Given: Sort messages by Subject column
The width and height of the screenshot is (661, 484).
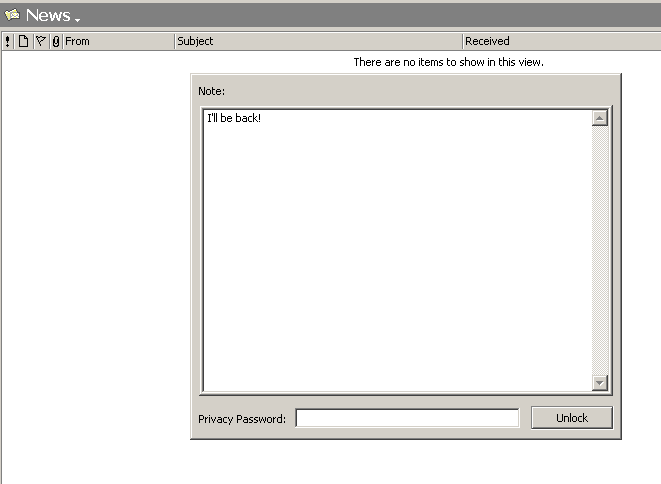Looking at the screenshot, I should tap(317, 41).
